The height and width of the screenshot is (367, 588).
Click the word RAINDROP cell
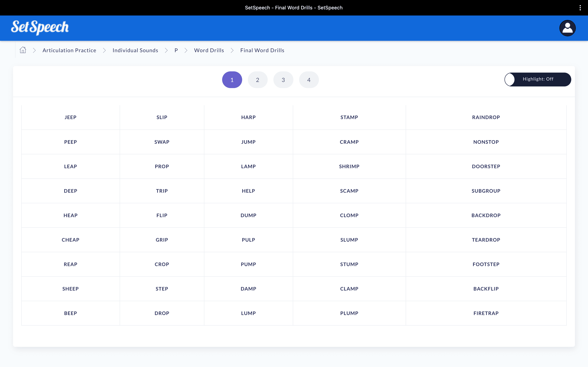486,117
